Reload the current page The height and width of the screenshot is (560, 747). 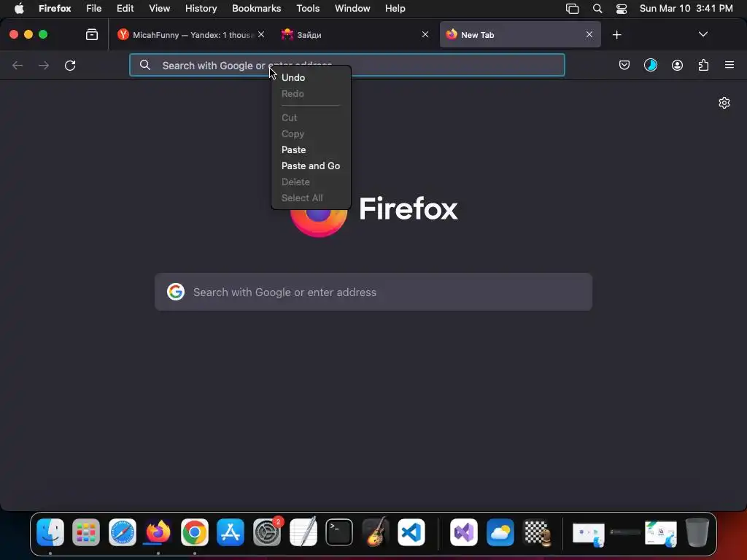tap(70, 65)
